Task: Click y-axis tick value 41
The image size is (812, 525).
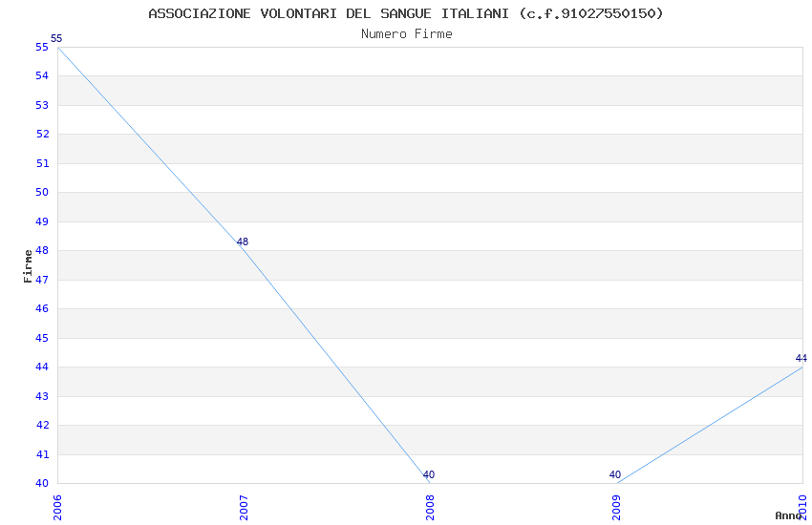Action: tap(42, 454)
